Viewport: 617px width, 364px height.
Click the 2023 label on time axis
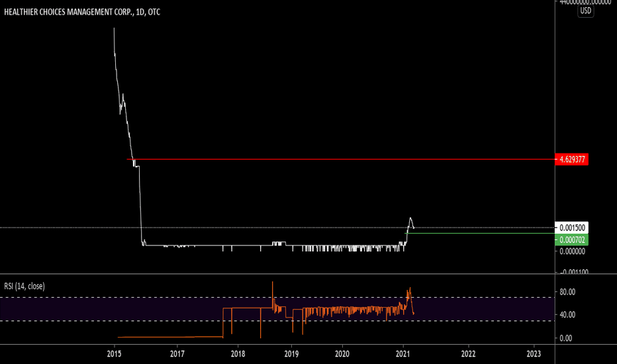(534, 354)
